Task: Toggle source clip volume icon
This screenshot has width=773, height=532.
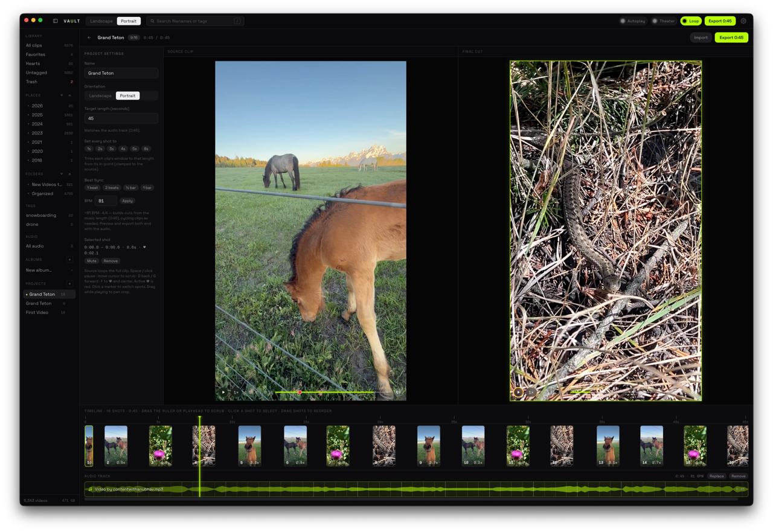Action: click(398, 393)
